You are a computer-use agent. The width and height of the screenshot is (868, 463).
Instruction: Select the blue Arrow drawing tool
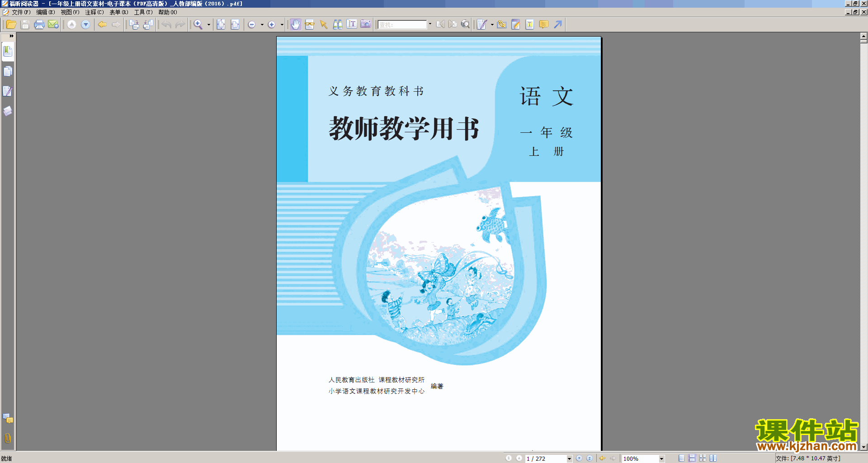coord(558,24)
